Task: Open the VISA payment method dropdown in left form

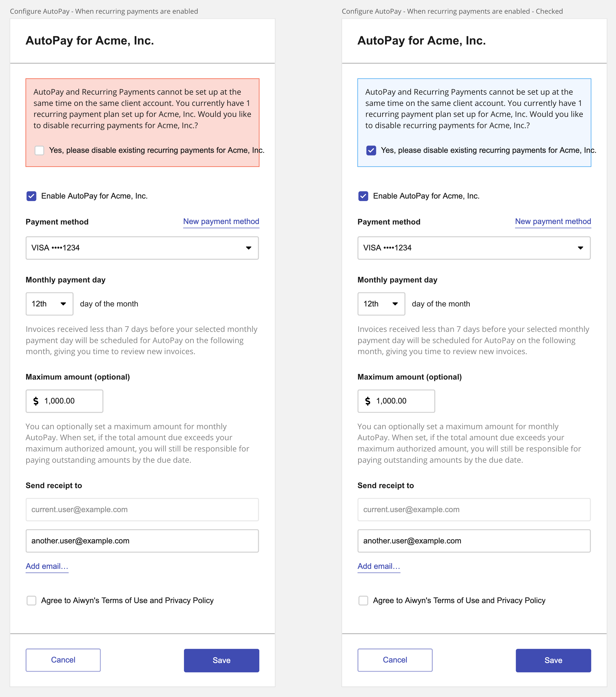Action: (x=142, y=248)
